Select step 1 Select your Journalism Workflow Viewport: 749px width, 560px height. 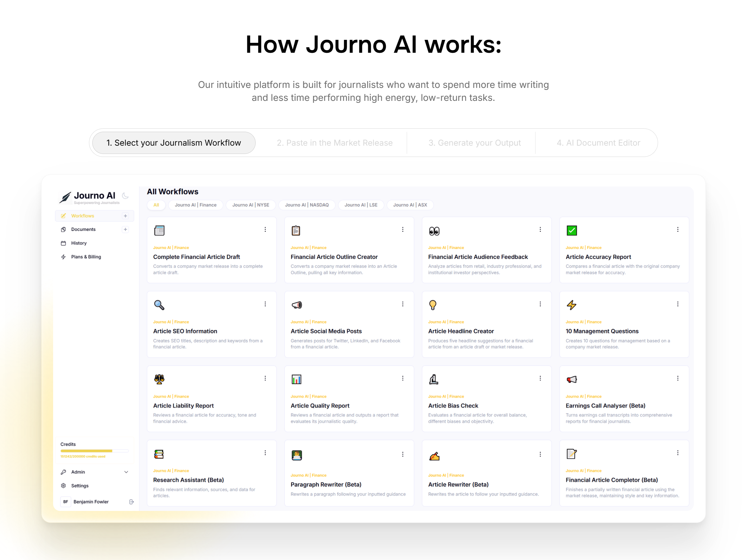pyautogui.click(x=174, y=143)
